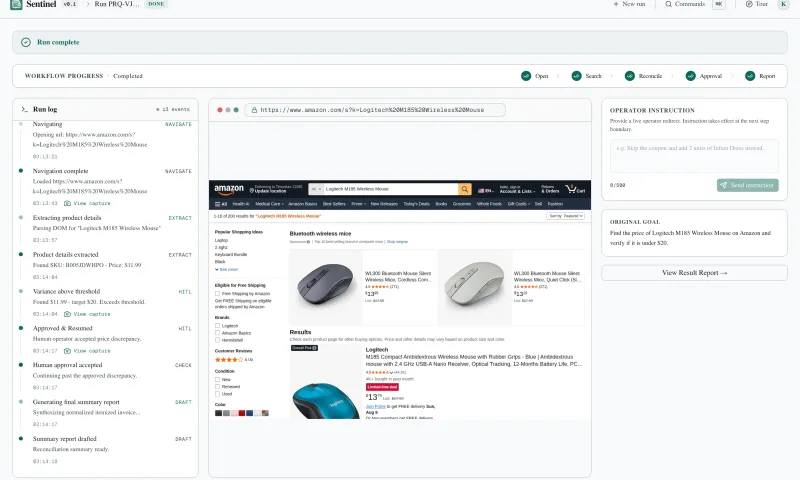800x480 pixels.
Task: Check Free Shipping by Amazon
Action: 217,294
